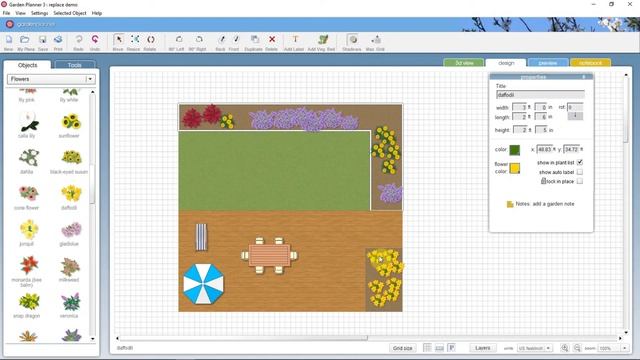Click the Add Label icon
The width and height of the screenshot is (640, 360).
(295, 40)
